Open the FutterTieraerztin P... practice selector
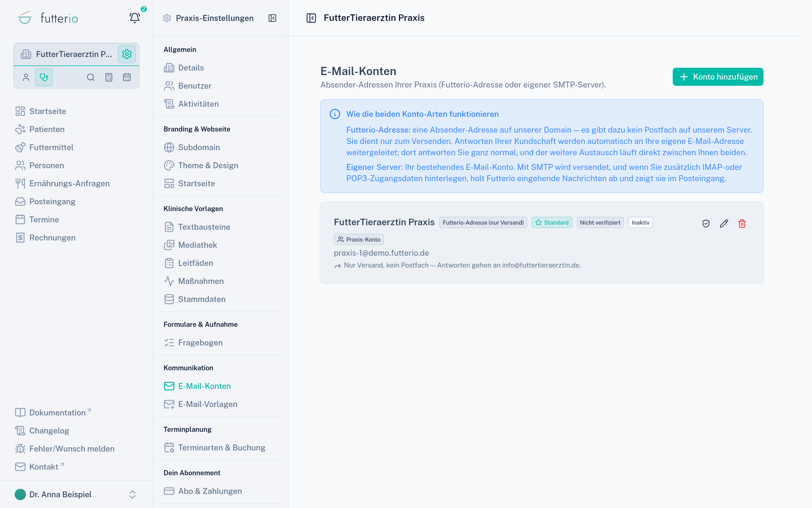812x508 pixels. pyautogui.click(x=67, y=54)
